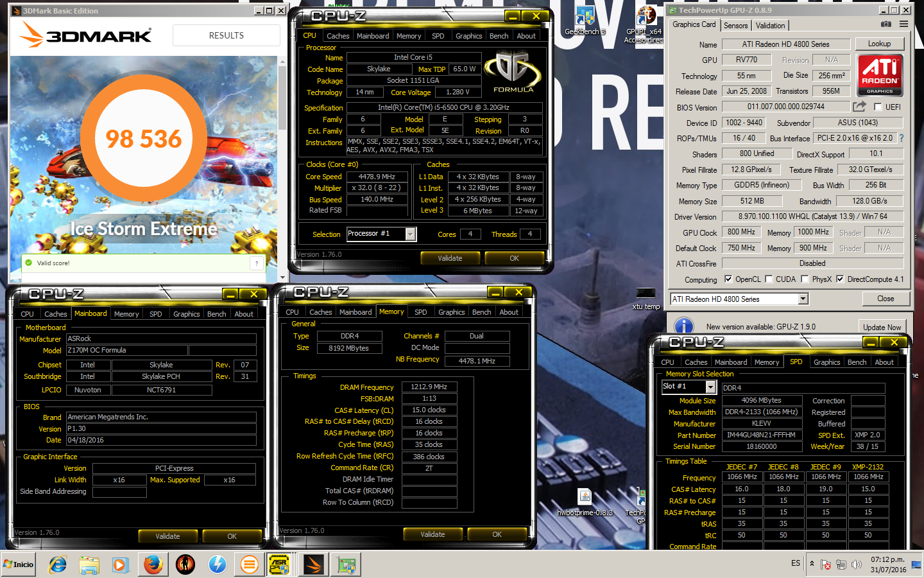Image resolution: width=924 pixels, height=578 pixels.
Task: Click the ES language indicator in taskbar
Action: pos(796,563)
